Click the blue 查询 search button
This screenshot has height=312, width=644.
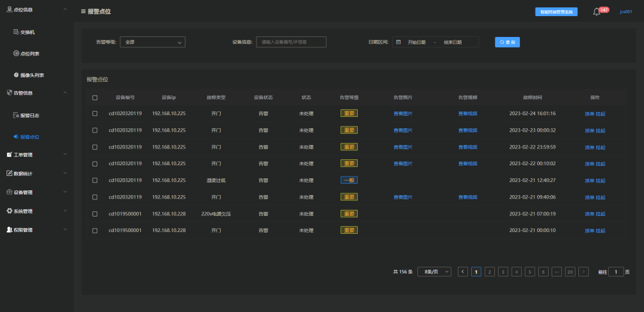pos(507,42)
